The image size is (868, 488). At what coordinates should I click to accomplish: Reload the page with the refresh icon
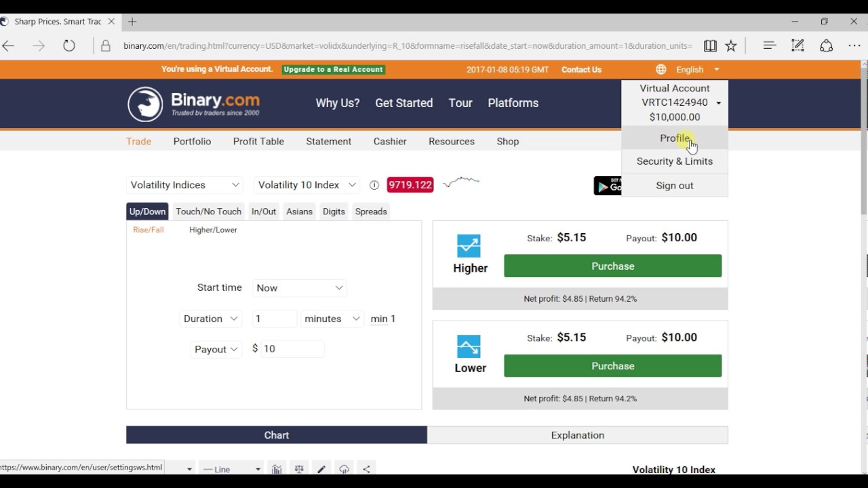[x=69, y=46]
